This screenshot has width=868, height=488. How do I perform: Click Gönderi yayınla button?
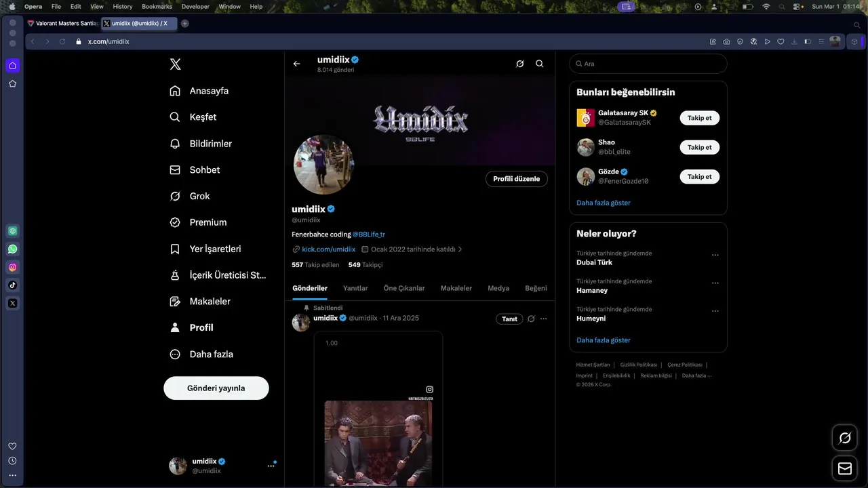[216, 388]
